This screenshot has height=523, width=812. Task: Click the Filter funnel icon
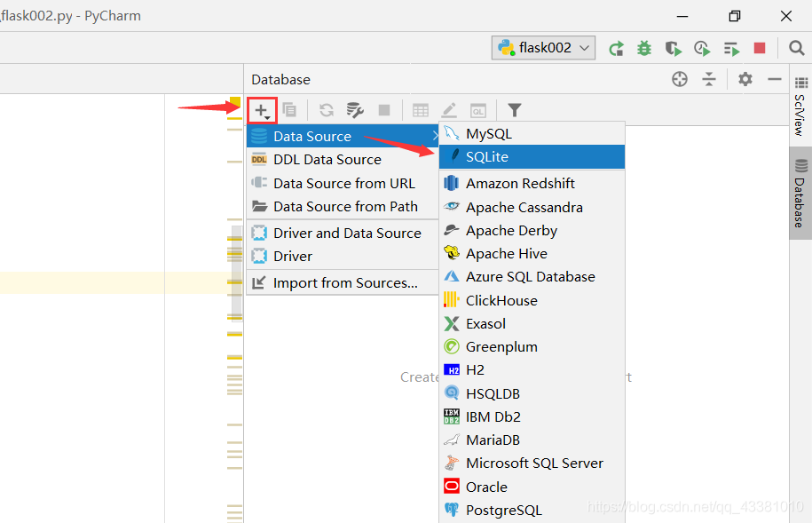point(514,110)
